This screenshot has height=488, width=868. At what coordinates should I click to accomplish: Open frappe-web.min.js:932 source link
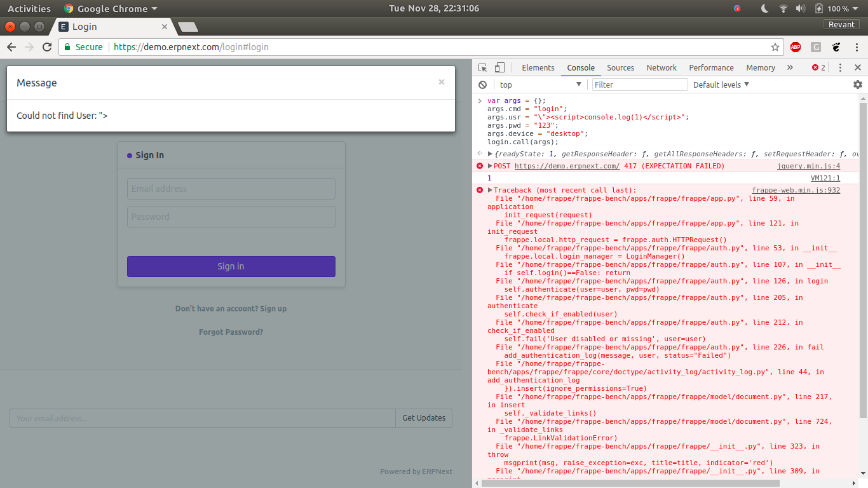click(796, 190)
